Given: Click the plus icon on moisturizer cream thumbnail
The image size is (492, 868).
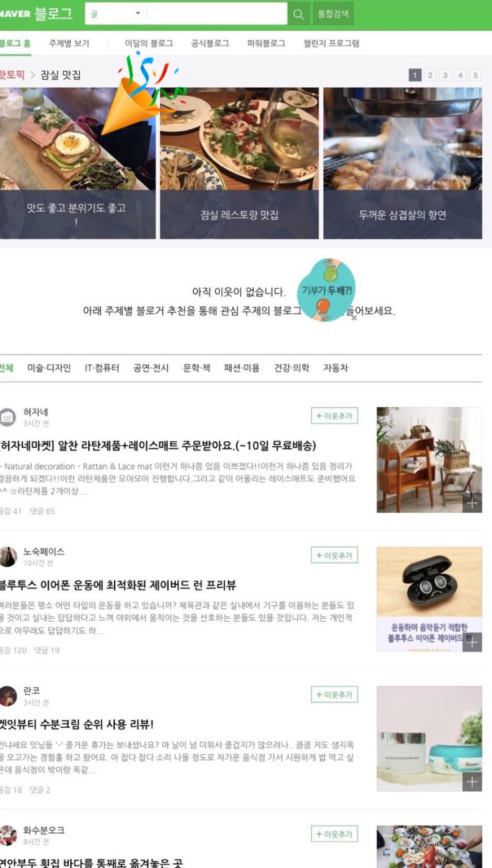Looking at the screenshot, I should tap(472, 782).
